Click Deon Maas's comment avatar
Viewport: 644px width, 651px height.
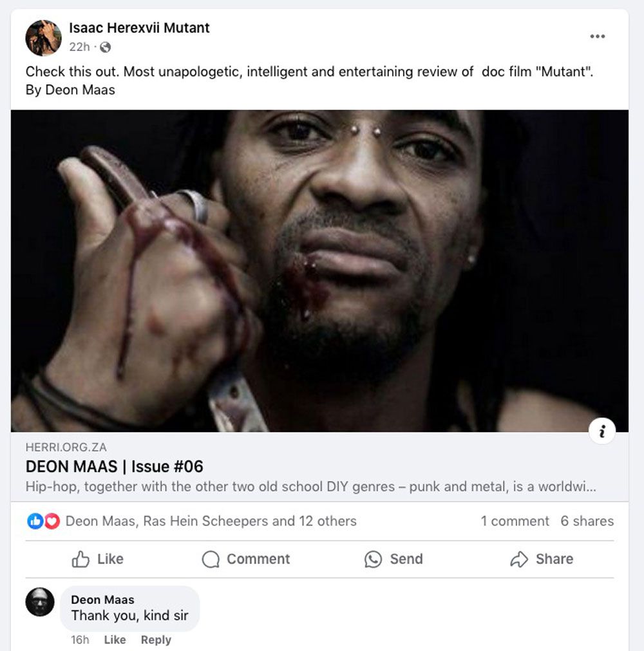pyautogui.click(x=40, y=602)
